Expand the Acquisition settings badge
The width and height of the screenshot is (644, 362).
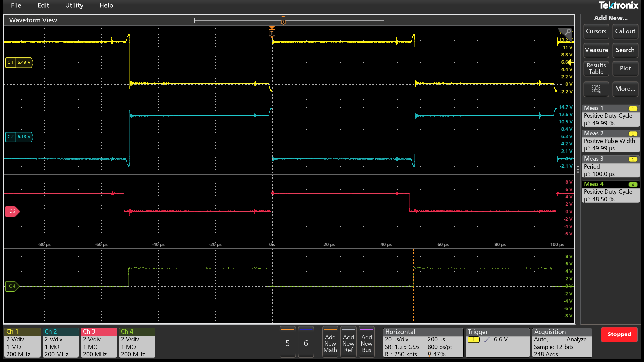[x=562, y=343]
